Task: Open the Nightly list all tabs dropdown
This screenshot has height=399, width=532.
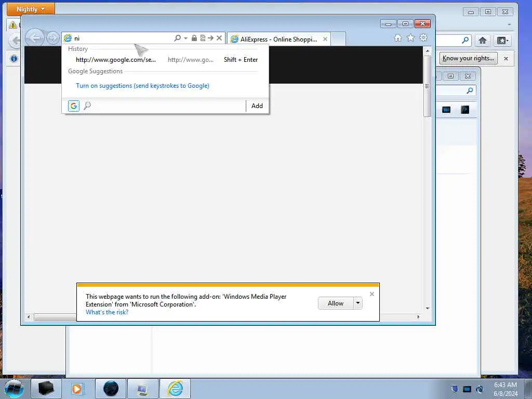Action: pyautogui.click(x=509, y=24)
